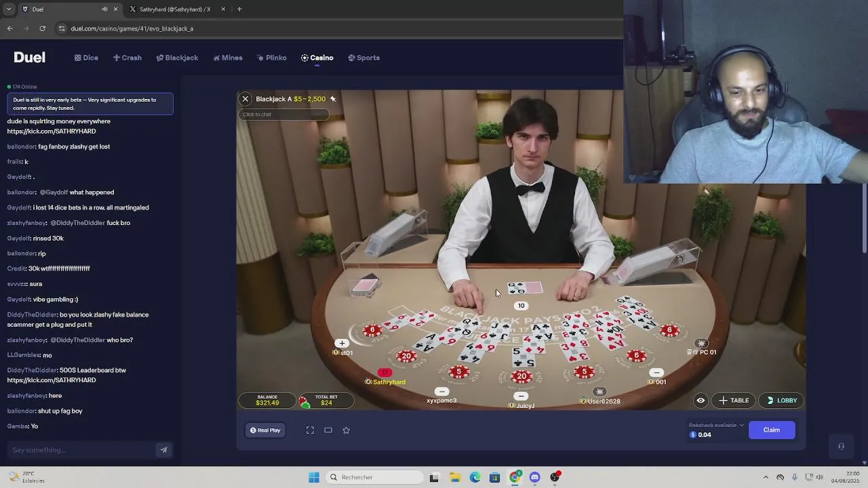Open Discord from the taskbar
Image resolution: width=868 pixels, height=488 pixels.
pos(534,477)
